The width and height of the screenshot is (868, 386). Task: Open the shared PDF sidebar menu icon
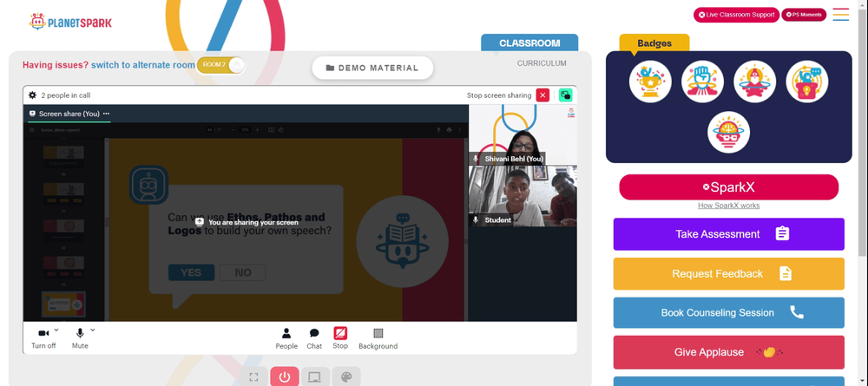click(32, 130)
